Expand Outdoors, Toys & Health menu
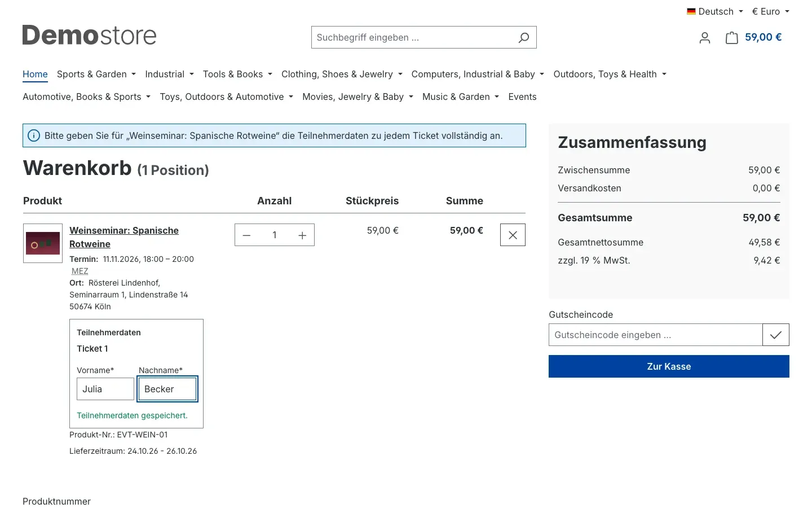 pos(610,74)
